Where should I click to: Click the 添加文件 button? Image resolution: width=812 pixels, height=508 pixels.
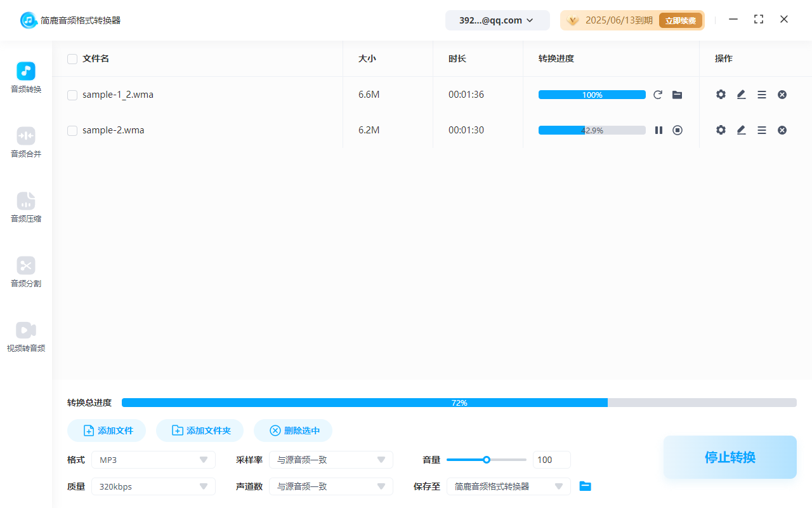click(107, 431)
